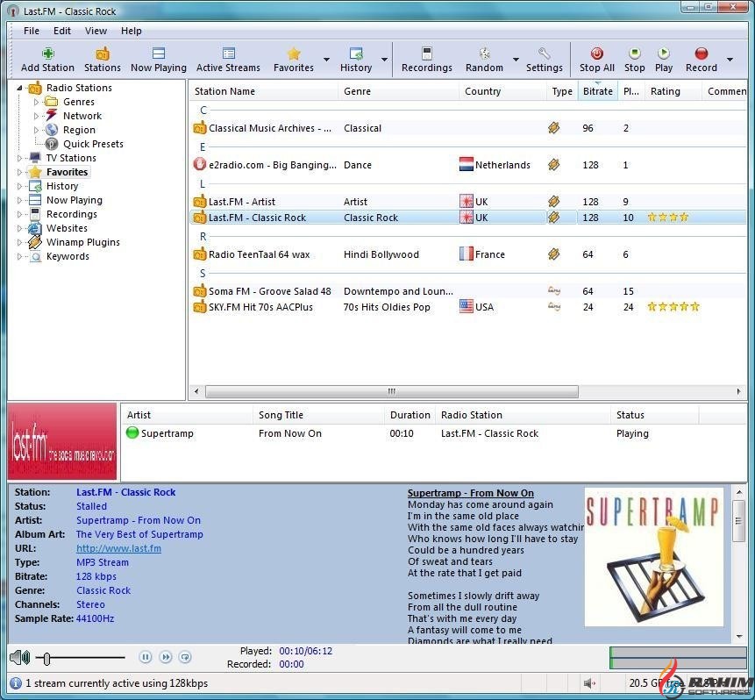Sort by the Genre column header

(398, 91)
